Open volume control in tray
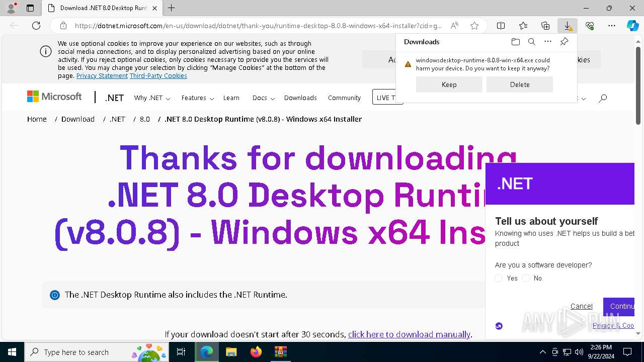Image resolution: width=644 pixels, height=362 pixels. (579, 352)
